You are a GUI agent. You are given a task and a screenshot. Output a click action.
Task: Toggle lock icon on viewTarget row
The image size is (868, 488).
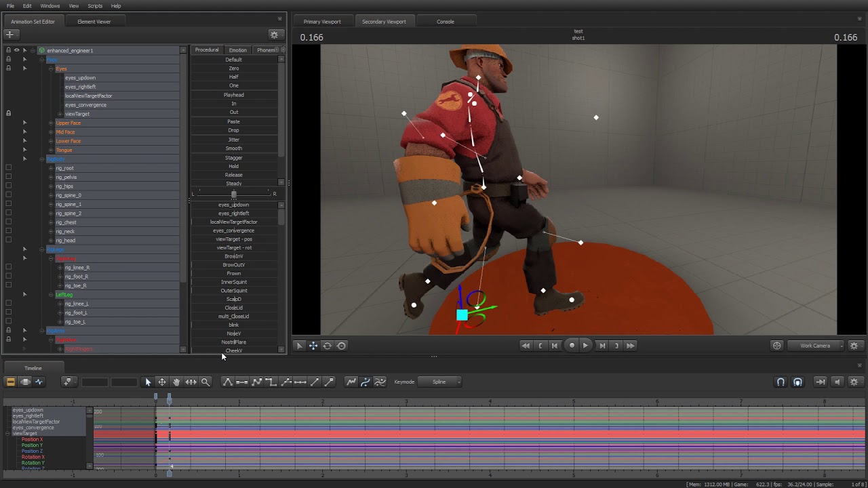click(8, 114)
